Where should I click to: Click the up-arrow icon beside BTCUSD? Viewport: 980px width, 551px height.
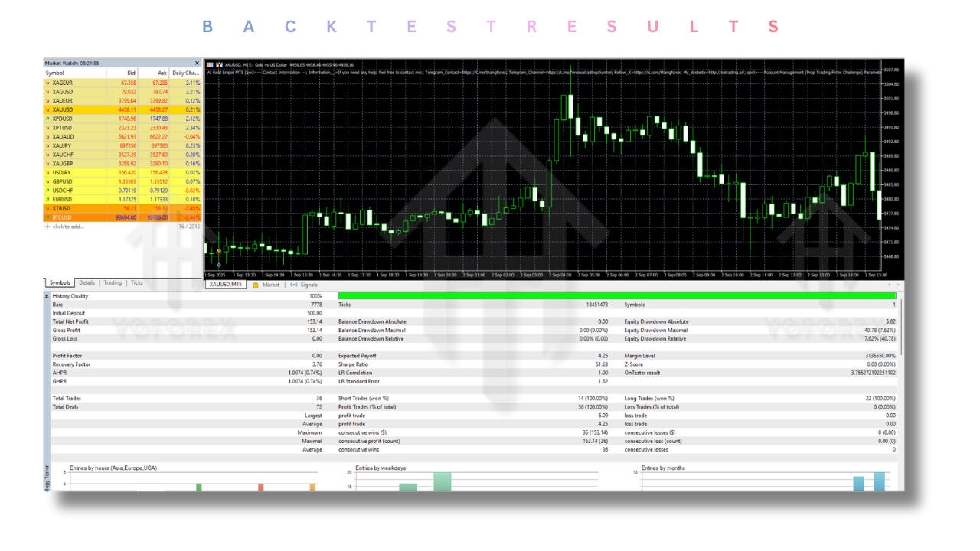click(47, 217)
